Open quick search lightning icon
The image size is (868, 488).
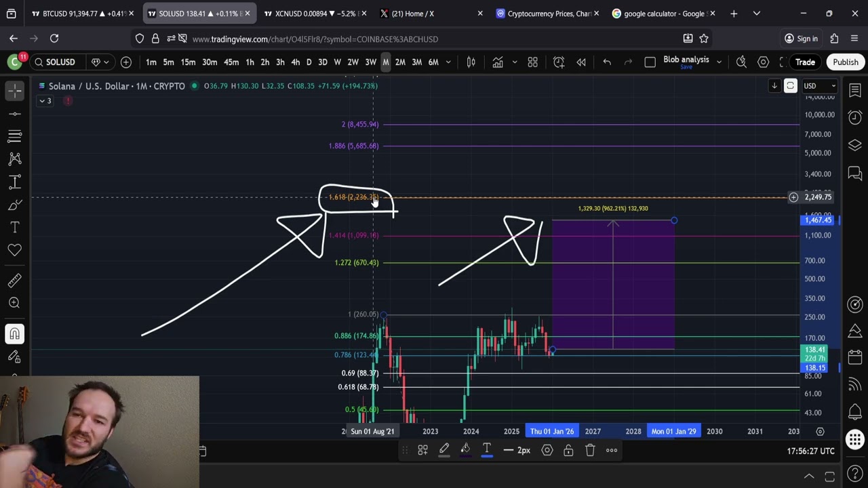coord(742,62)
